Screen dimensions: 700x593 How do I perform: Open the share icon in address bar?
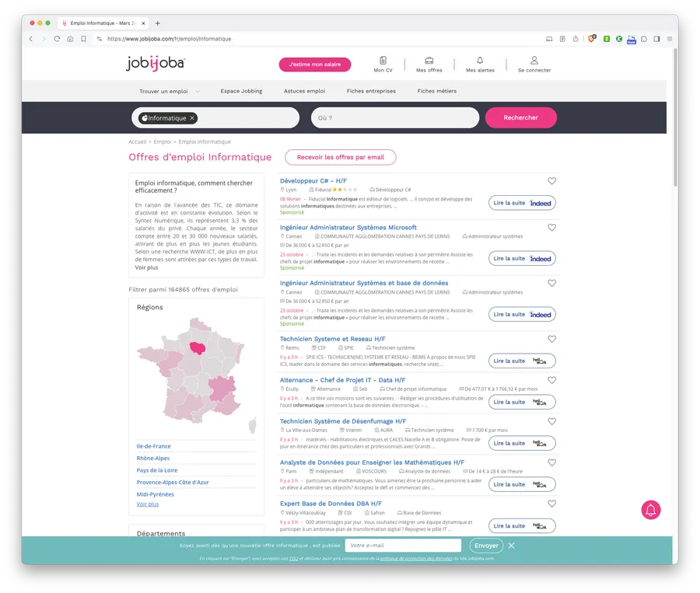[576, 39]
